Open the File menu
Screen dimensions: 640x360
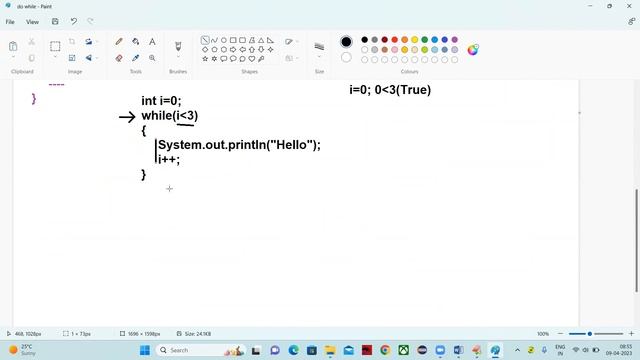[x=10, y=22]
